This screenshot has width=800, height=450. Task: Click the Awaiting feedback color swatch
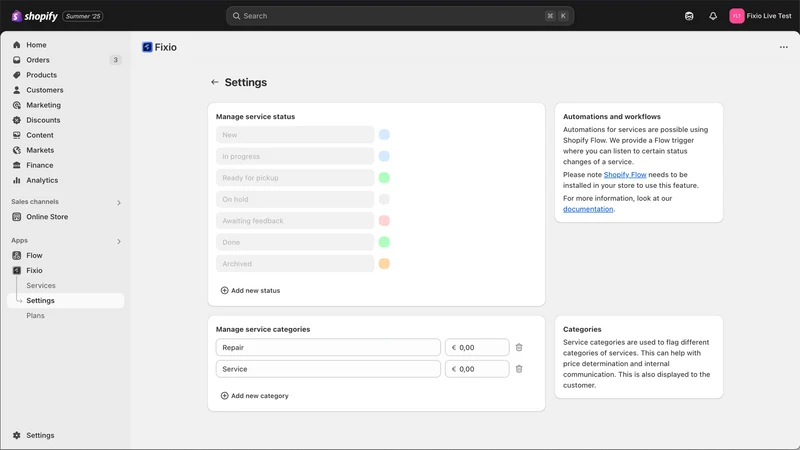point(384,220)
